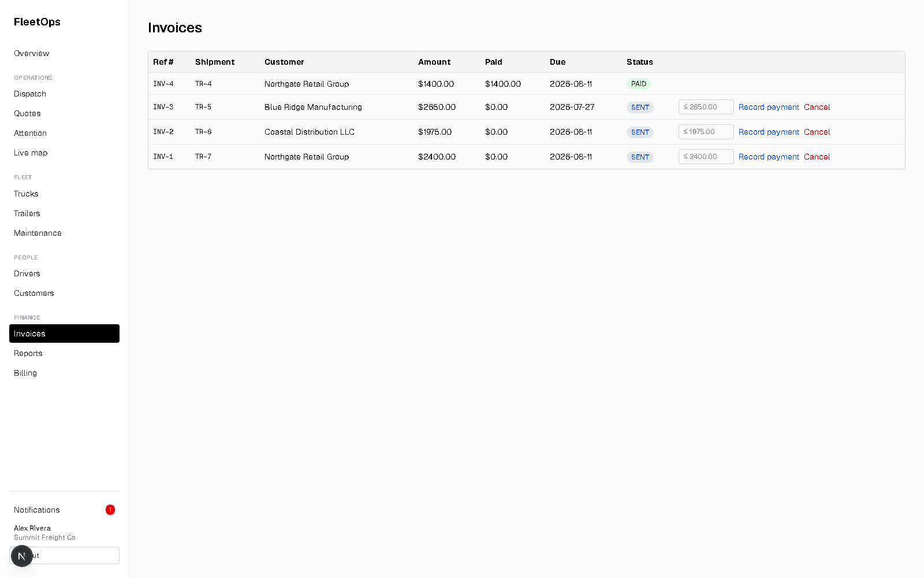The width and height of the screenshot is (924, 578).
Task: Open the Quotes section
Action: point(64,113)
